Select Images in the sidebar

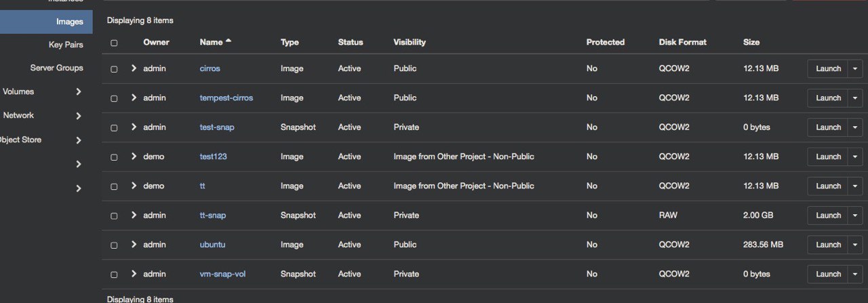69,22
